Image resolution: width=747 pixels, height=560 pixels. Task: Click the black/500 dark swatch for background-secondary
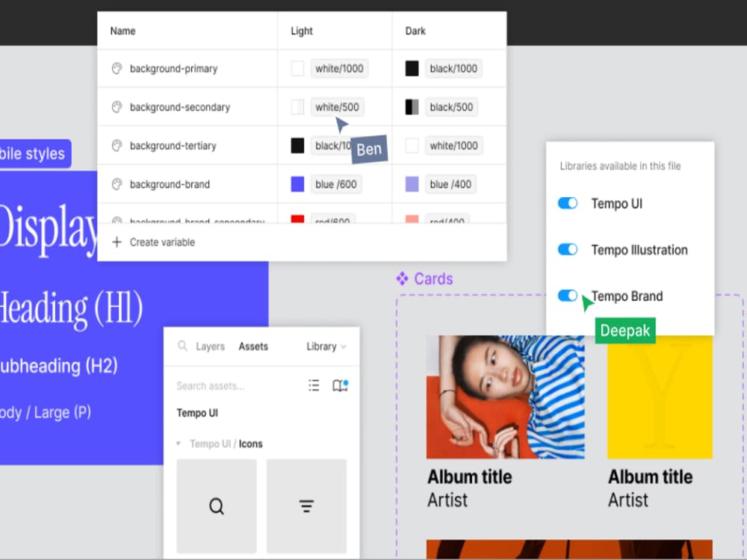click(412, 107)
